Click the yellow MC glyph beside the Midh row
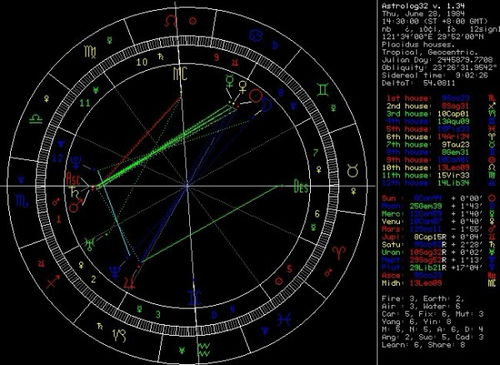This screenshot has height=365, width=500. pyautogui.click(x=492, y=283)
